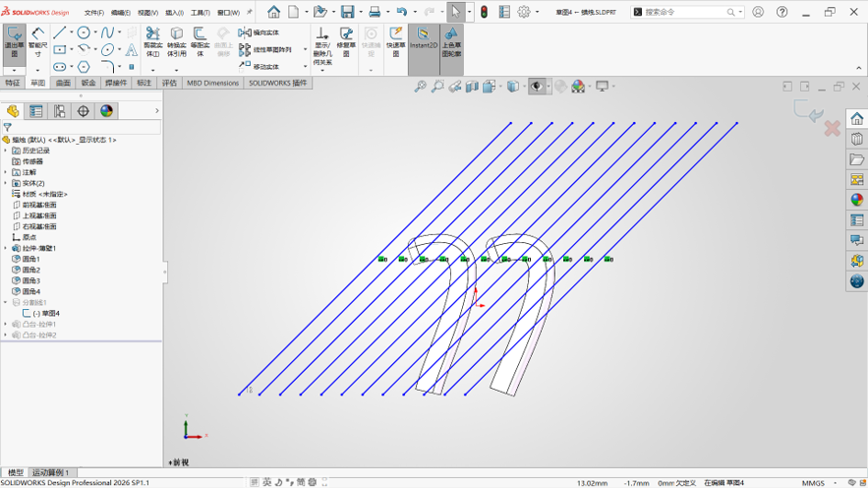Click the feature tree filter field
868x488 pixels.
82,127
